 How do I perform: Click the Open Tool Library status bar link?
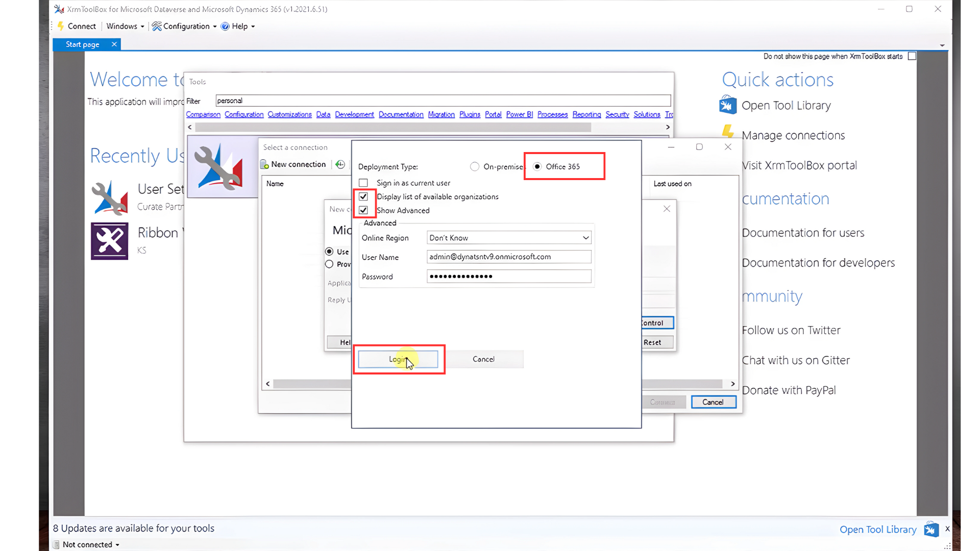point(878,530)
